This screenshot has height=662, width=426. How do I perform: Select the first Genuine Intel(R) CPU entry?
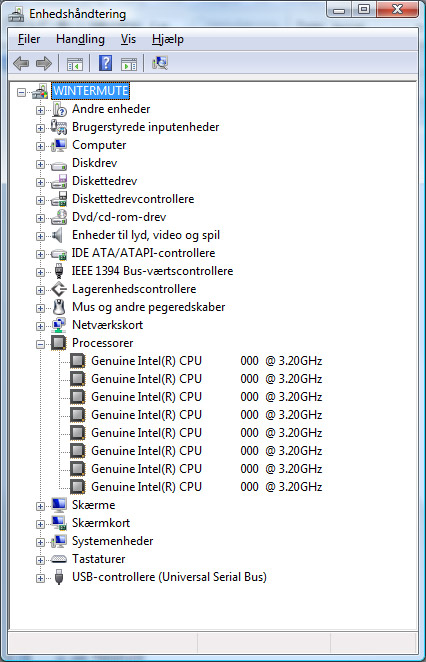coord(207,361)
